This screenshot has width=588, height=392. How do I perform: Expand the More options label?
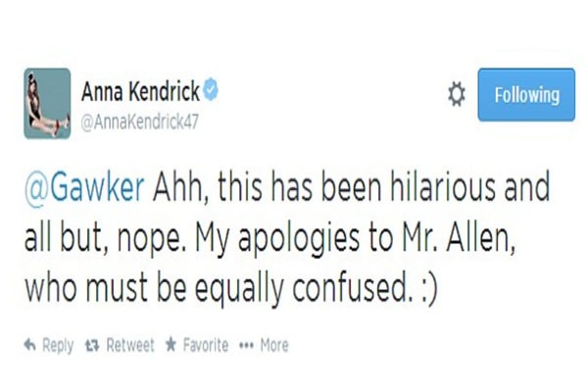[273, 346]
